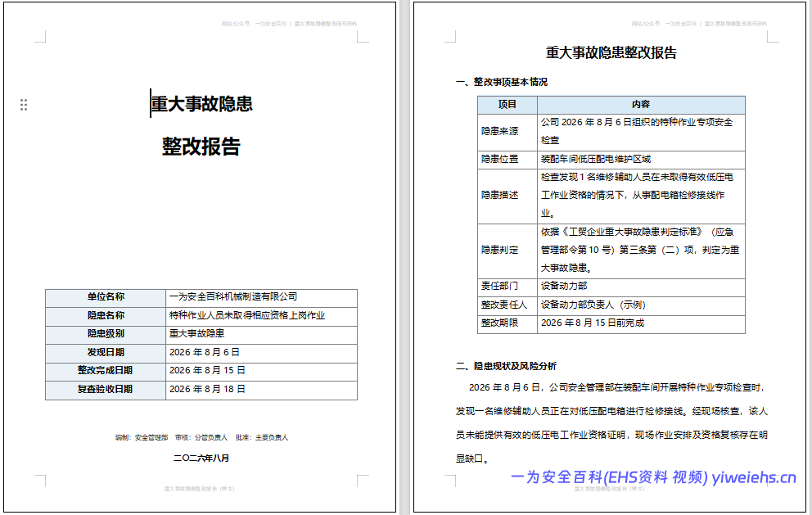The image size is (812, 515).
Task: Select the '隐患级别' label cell
Action: 106,334
